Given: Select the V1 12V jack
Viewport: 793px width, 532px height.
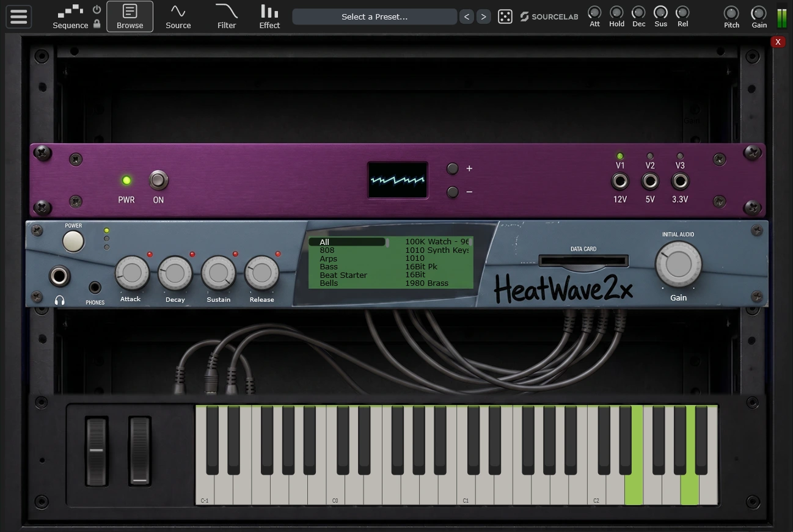Looking at the screenshot, I should click(x=620, y=181).
